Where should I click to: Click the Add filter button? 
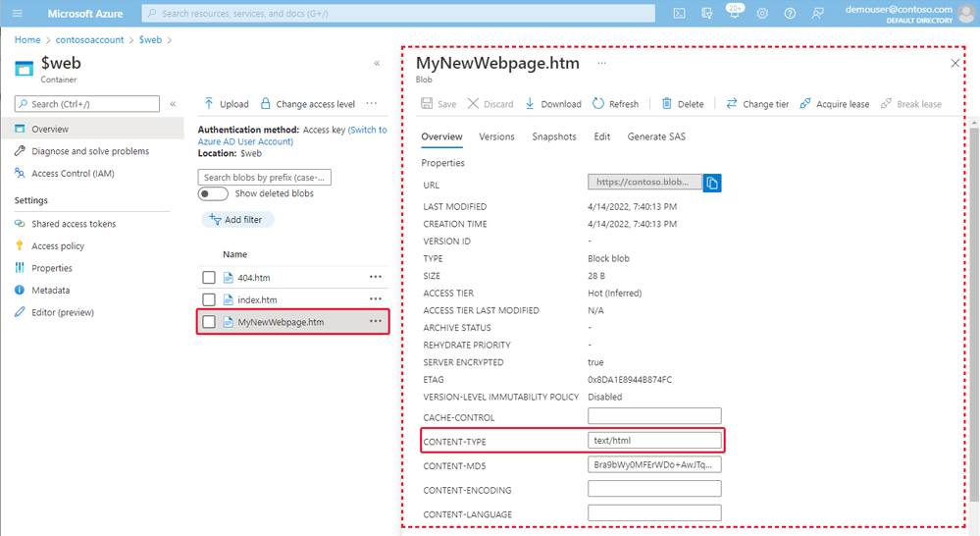(236, 220)
